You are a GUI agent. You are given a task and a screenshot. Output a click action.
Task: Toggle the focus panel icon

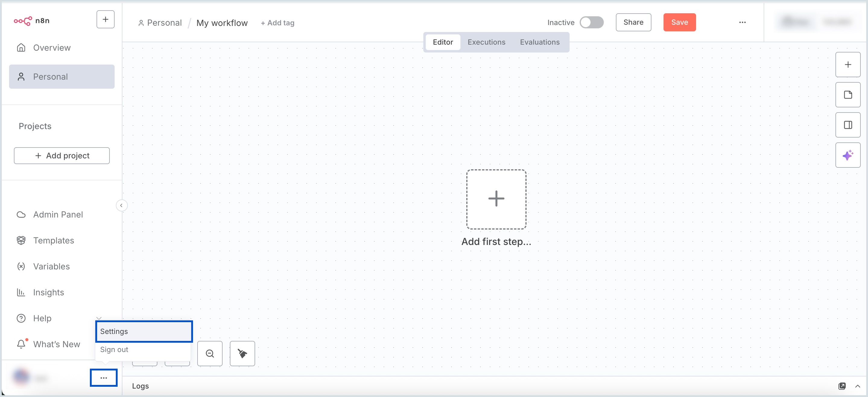point(848,125)
